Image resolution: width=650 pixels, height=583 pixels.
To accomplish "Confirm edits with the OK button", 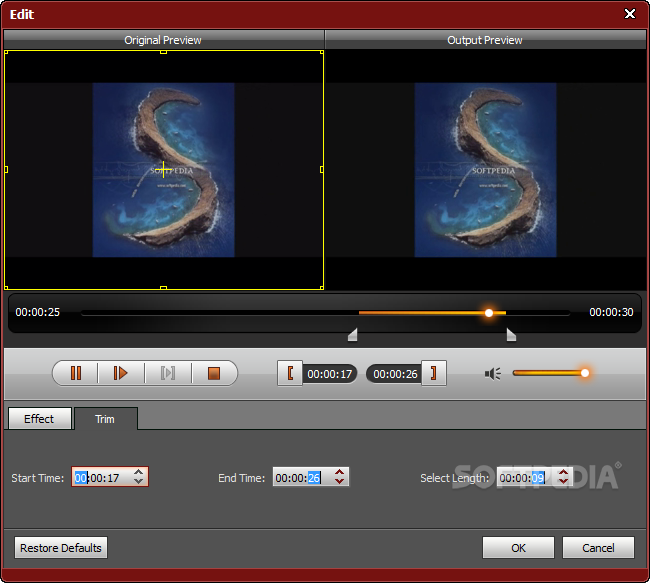I will pyautogui.click(x=518, y=548).
